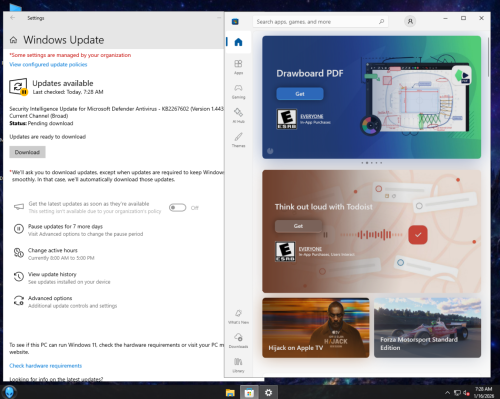Click the Download updates button
This screenshot has width=500, height=399.
tap(27, 152)
